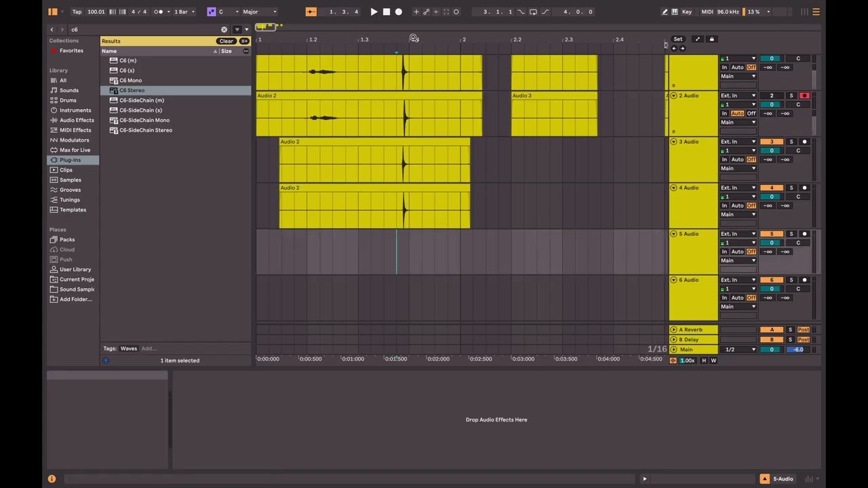Viewport: 868px width, 488px height.
Task: Toggle the Punch-Out switch icon
Action: point(545,12)
